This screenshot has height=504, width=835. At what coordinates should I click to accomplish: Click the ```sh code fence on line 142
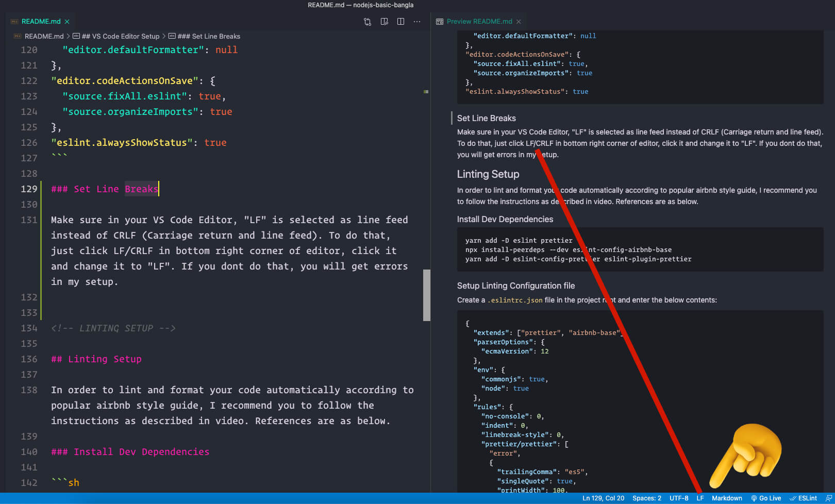[65, 483]
